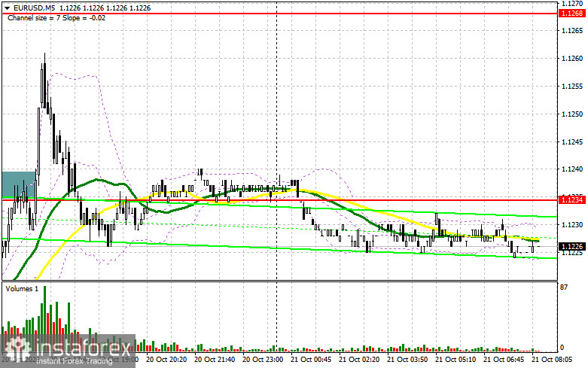588x368 pixels.
Task: Click the '21 Oct 03:50' time axis label
Action: pos(407,360)
